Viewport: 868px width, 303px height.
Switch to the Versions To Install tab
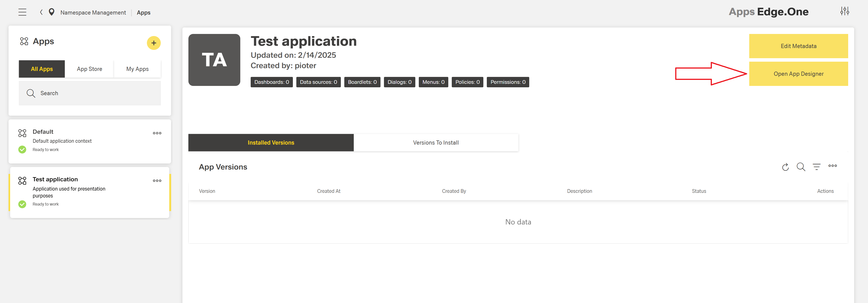(x=436, y=142)
